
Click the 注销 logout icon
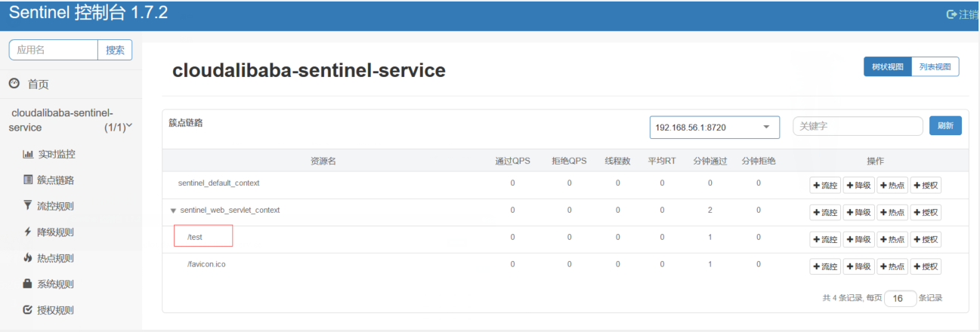point(951,14)
